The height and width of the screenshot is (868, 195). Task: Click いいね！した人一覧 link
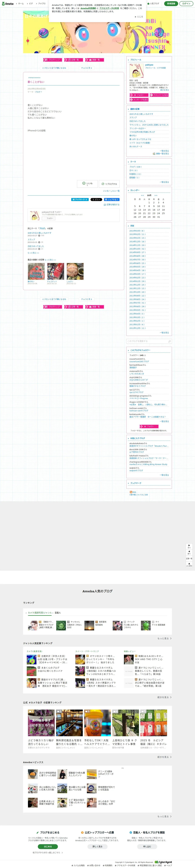(111, 191)
